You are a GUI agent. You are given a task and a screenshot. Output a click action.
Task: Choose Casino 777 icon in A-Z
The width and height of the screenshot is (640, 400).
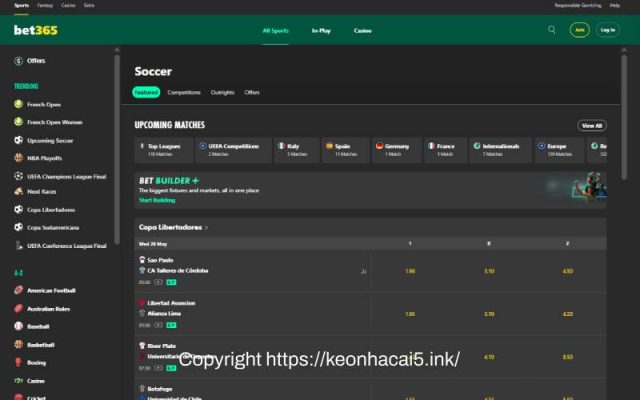click(x=18, y=380)
